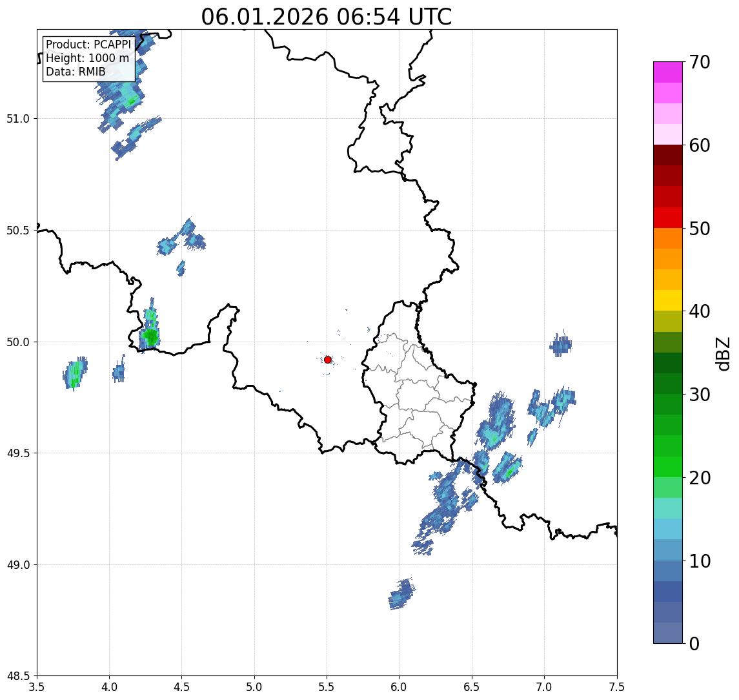Click the longitude axis label 5.0
Screen dimensions: 739x700
point(254,687)
